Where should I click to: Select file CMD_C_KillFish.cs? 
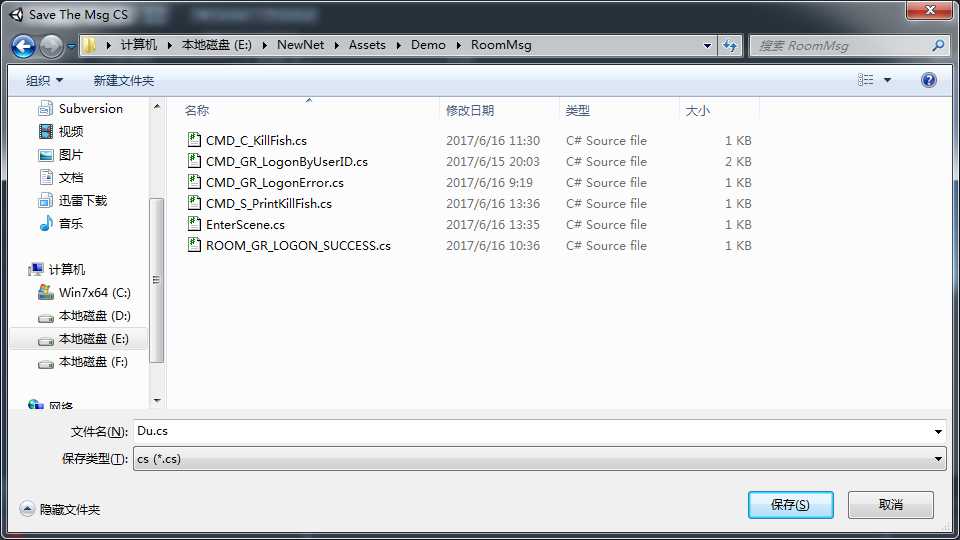(x=256, y=140)
